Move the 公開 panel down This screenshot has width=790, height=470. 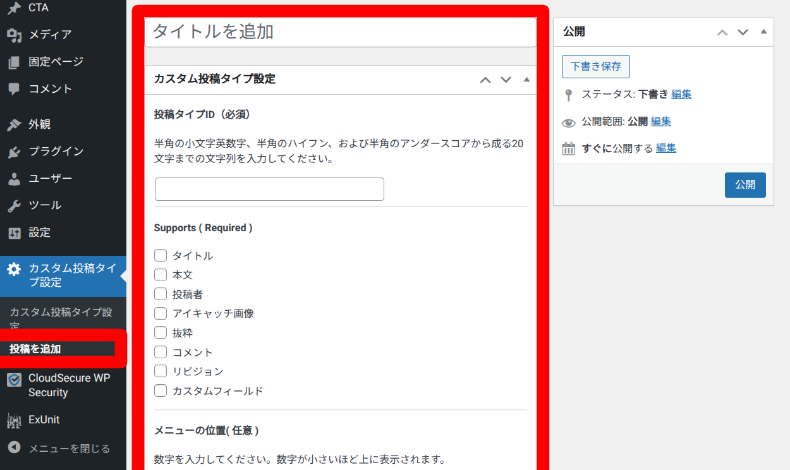point(743,32)
